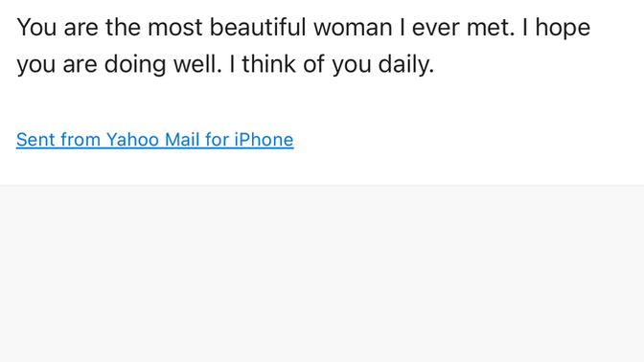Click the blank line between message and signature
Image resolution: width=644 pixels, height=362 pixels.
pos(322,102)
